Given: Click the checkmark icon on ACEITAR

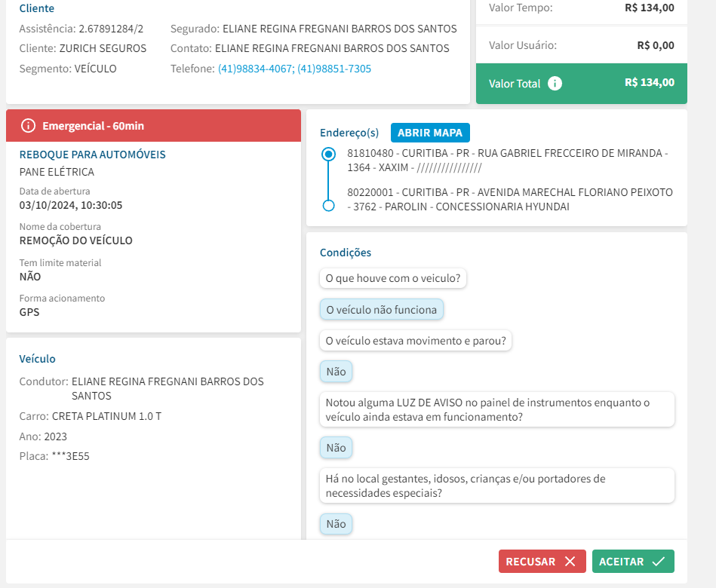Looking at the screenshot, I should (x=658, y=562).
